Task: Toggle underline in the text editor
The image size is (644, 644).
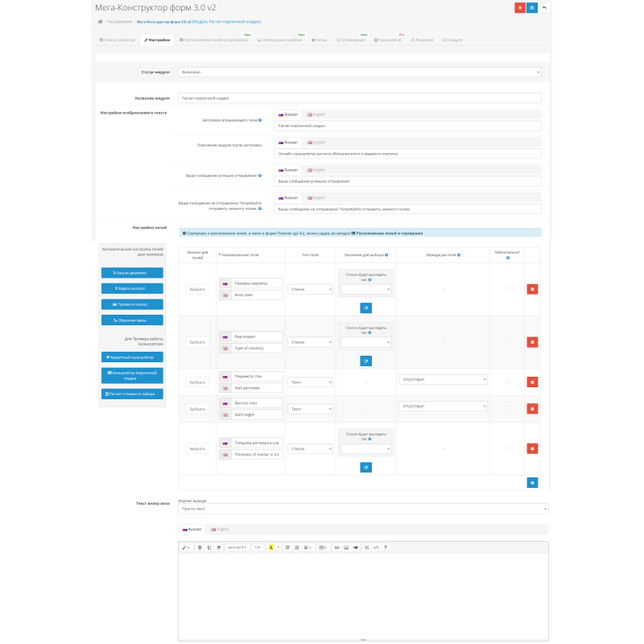Action: (x=209, y=547)
